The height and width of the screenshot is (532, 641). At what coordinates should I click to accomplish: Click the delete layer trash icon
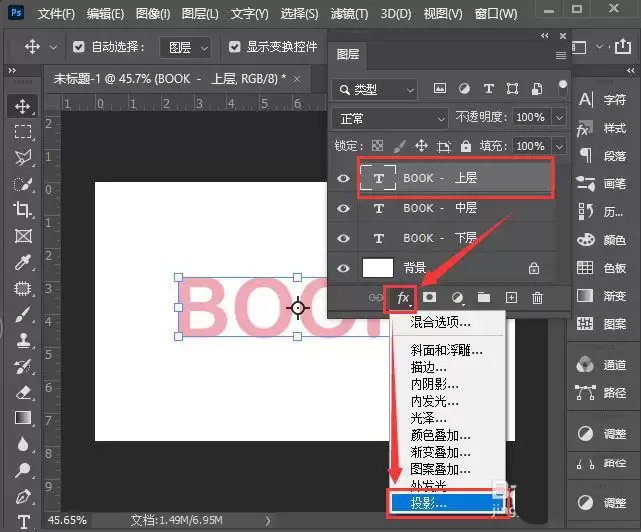537,298
